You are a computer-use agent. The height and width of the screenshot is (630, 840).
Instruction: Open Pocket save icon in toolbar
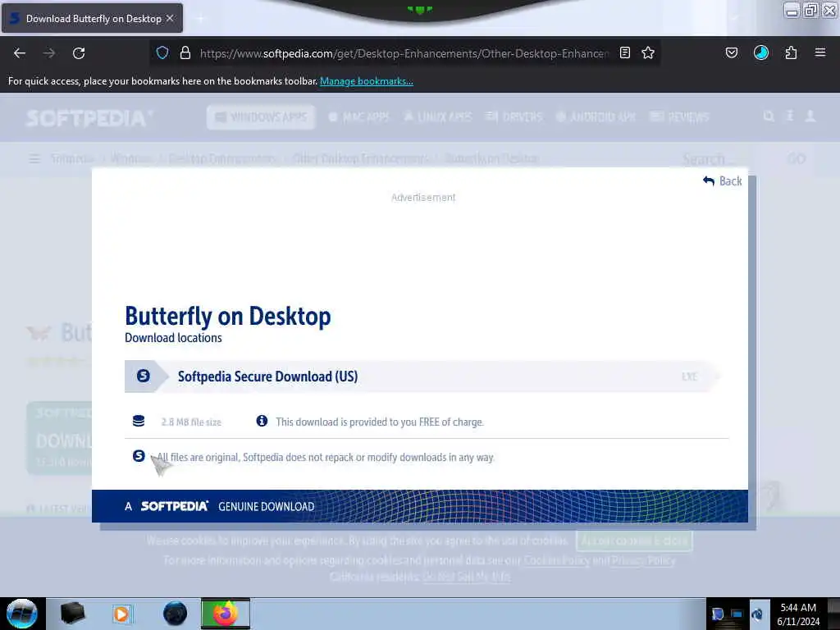point(732,52)
